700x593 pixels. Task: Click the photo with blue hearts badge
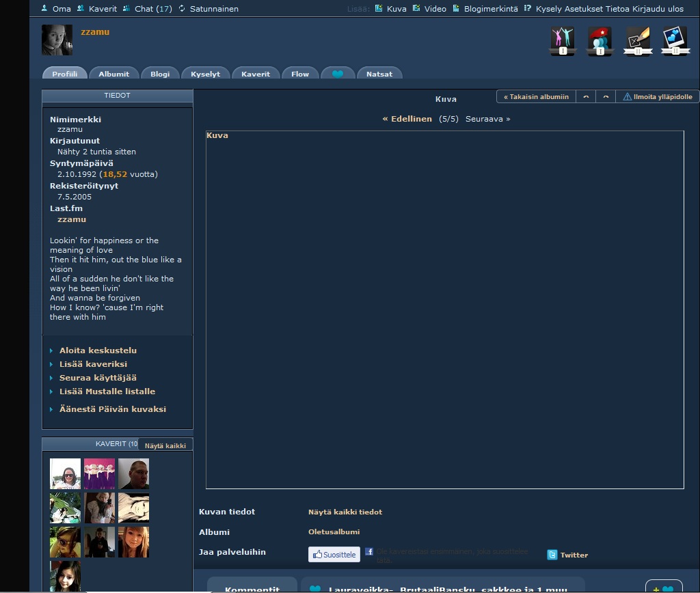coord(675,40)
